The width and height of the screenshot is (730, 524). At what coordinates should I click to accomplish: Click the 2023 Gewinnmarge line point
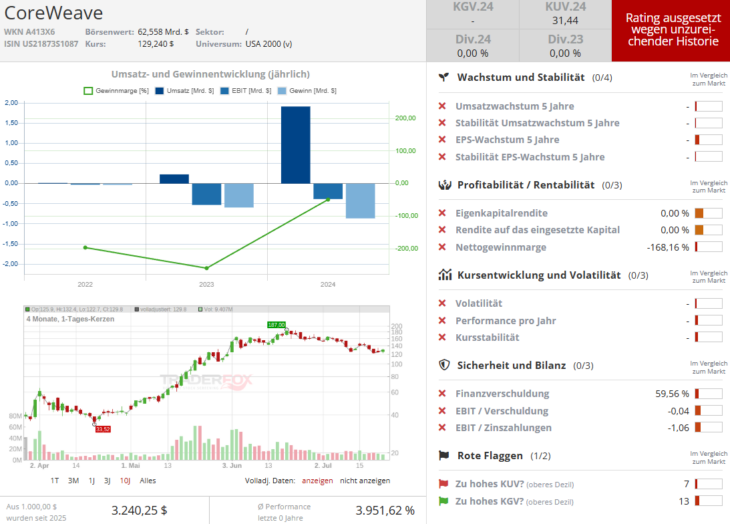207,268
